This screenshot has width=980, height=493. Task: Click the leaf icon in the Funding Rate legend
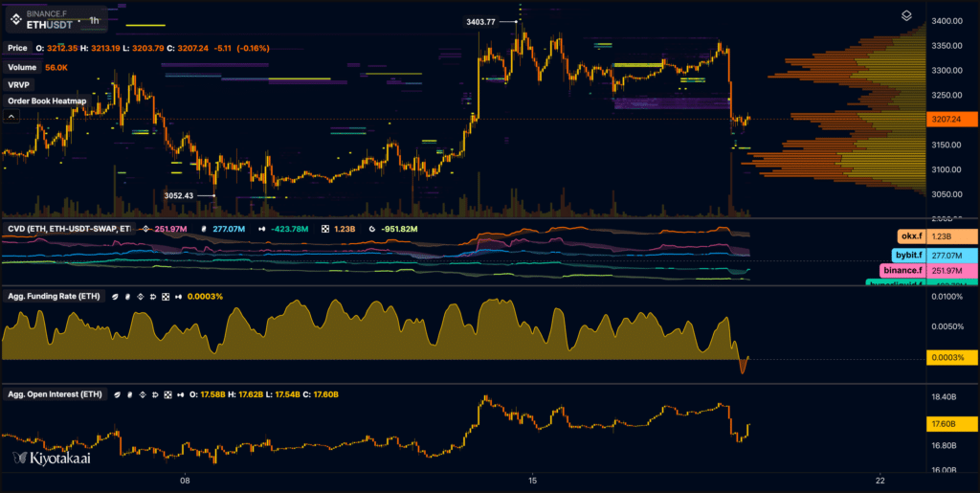point(115,296)
